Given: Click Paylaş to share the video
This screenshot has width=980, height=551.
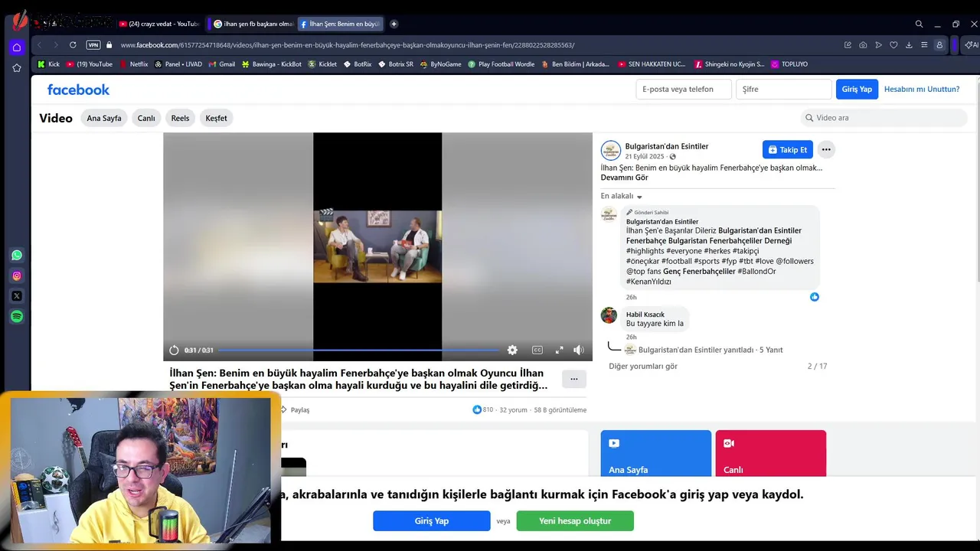Looking at the screenshot, I should tap(296, 409).
